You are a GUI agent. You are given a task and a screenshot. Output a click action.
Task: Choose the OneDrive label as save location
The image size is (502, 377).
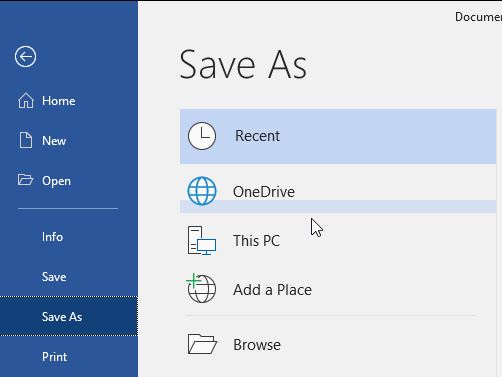point(264,192)
